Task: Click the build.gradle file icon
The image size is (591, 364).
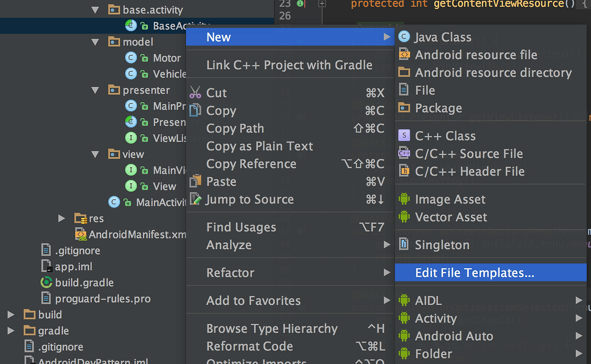Action: (x=46, y=282)
